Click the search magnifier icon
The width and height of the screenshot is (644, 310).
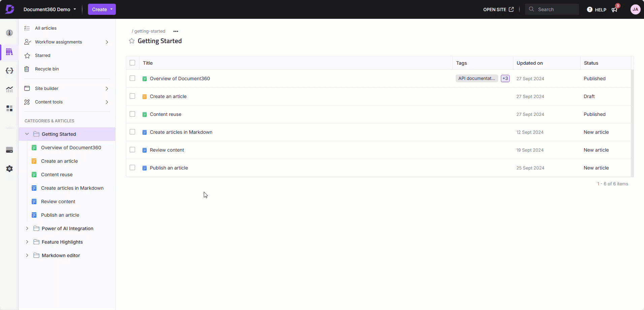(532, 9)
